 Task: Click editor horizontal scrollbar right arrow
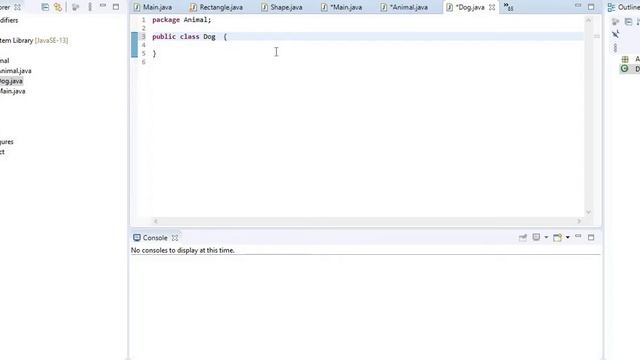point(579,221)
